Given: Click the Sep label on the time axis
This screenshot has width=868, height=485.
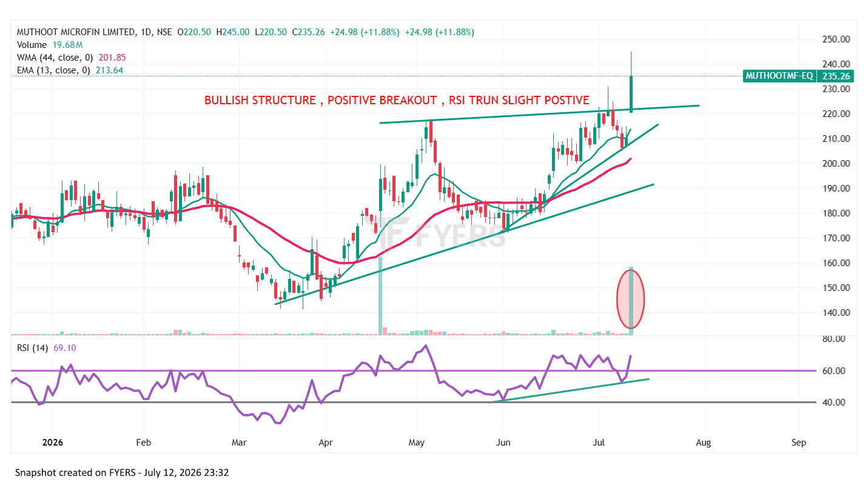Looking at the screenshot, I should (799, 443).
